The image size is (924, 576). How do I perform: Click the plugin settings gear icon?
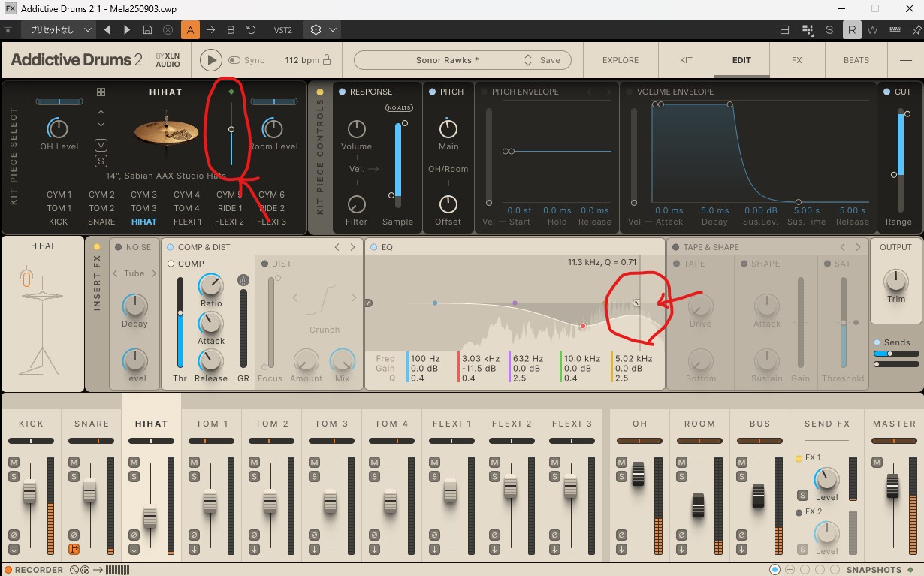point(316,30)
